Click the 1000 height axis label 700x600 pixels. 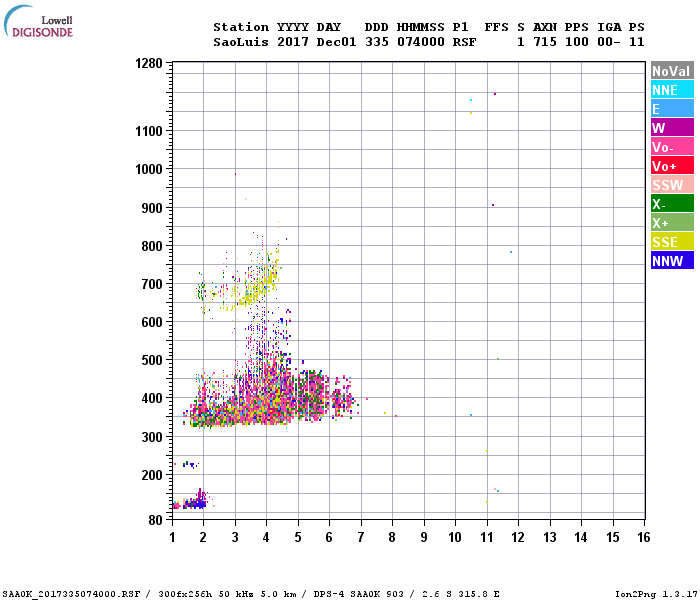[149, 169]
